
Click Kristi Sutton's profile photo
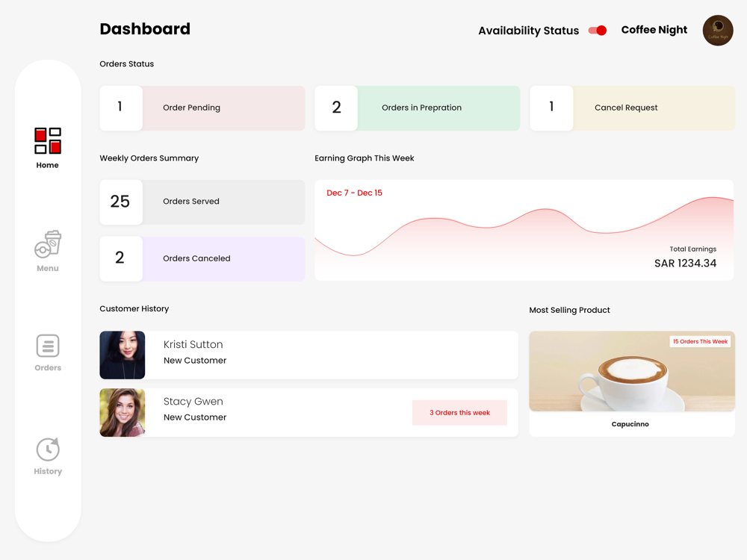pos(122,355)
